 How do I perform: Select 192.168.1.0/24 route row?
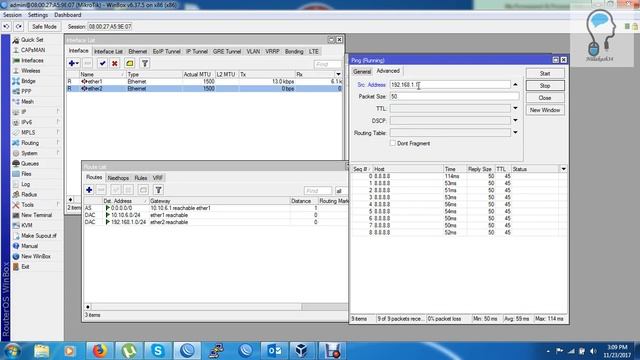click(x=216, y=222)
